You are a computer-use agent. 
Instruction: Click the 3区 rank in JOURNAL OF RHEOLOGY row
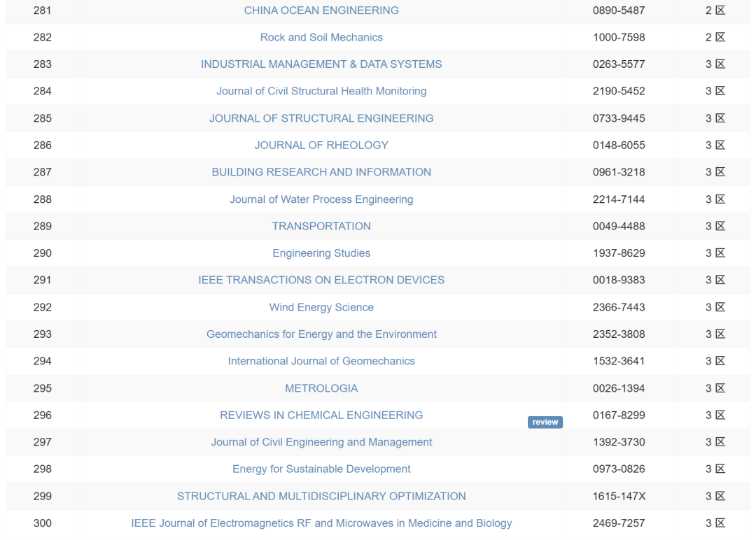(x=715, y=145)
